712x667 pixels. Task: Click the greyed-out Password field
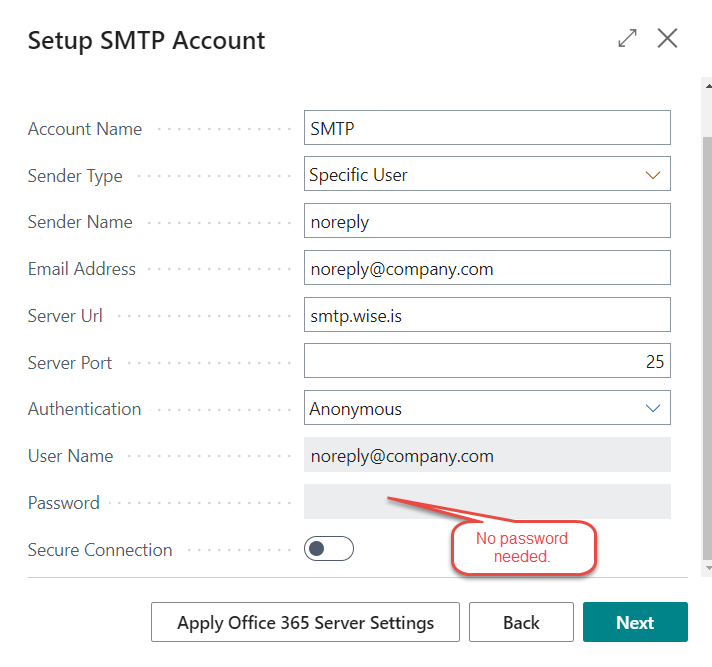tap(487, 502)
